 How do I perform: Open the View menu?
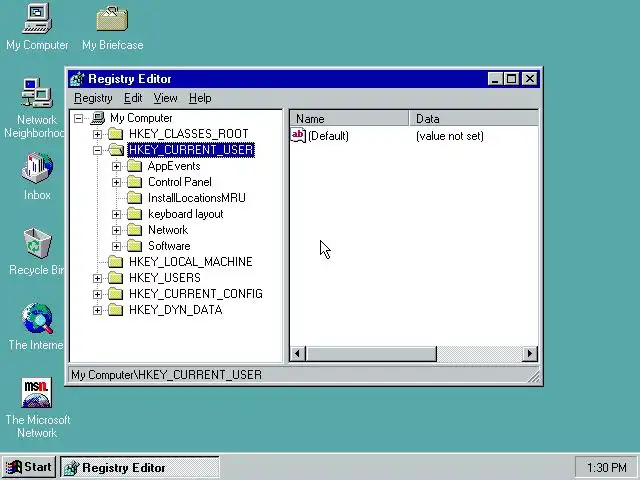click(165, 98)
